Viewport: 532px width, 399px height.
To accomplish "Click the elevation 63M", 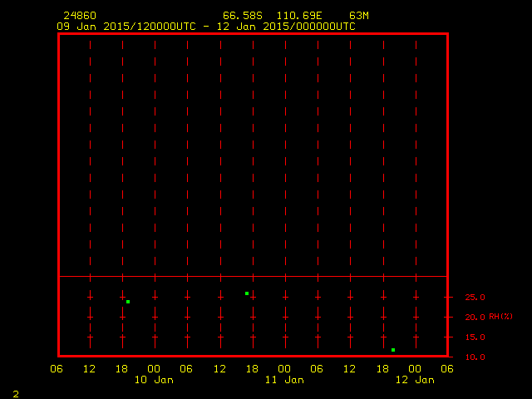I will pos(359,16).
